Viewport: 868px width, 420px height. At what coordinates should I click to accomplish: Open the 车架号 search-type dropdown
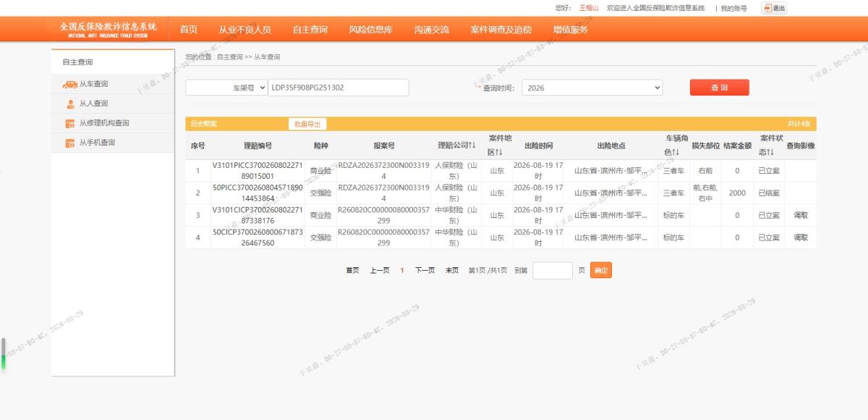226,88
